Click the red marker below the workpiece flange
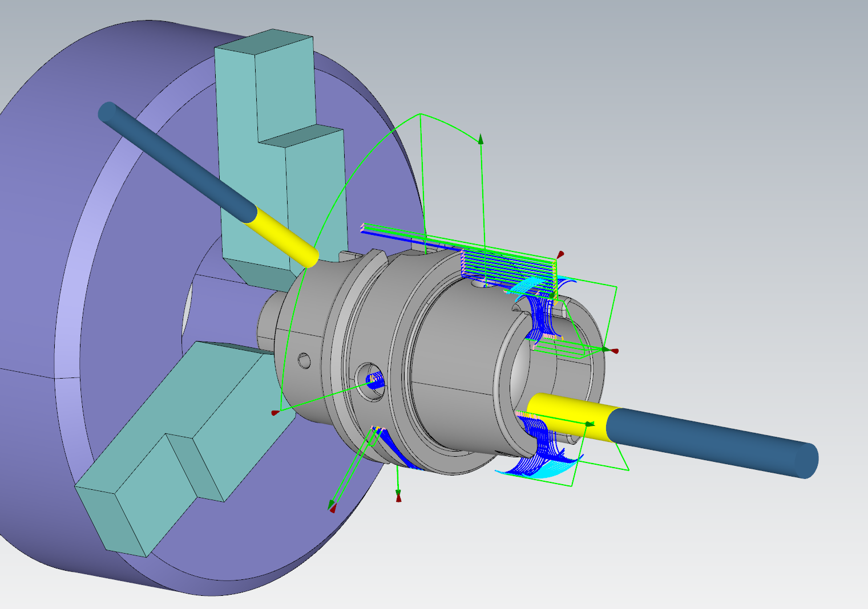Image resolution: width=868 pixels, height=609 pixels. point(398,498)
